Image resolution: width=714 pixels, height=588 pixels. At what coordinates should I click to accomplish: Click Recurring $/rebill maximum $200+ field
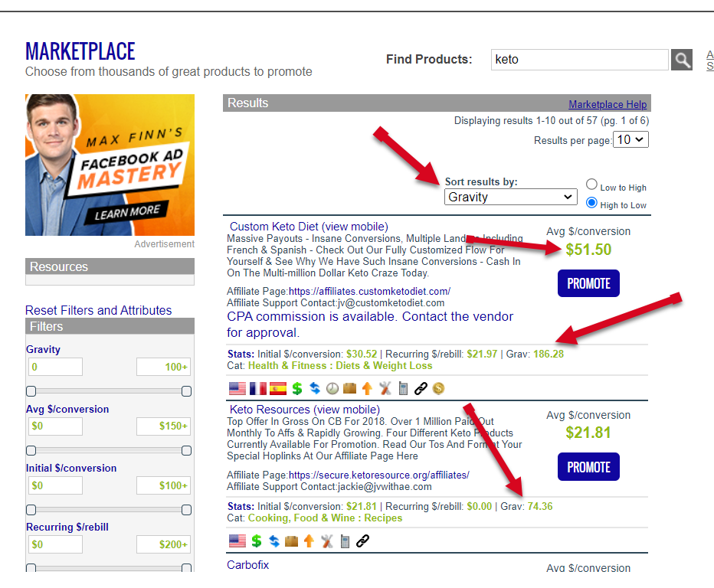pos(163,544)
